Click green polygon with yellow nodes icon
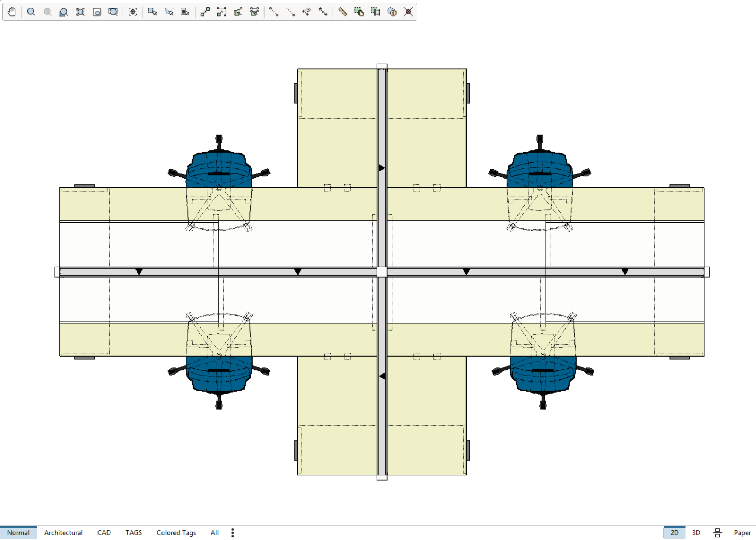This screenshot has width=756, height=540. 238,12
